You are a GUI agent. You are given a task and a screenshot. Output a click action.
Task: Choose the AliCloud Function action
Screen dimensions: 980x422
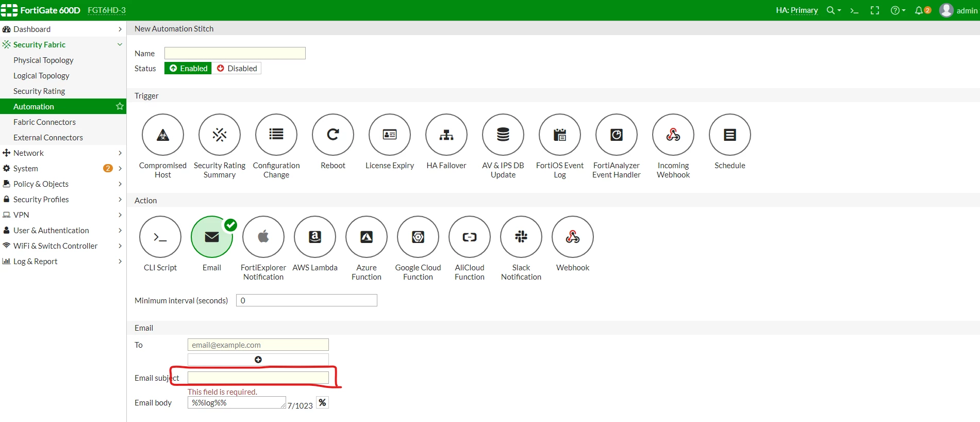[470, 237]
